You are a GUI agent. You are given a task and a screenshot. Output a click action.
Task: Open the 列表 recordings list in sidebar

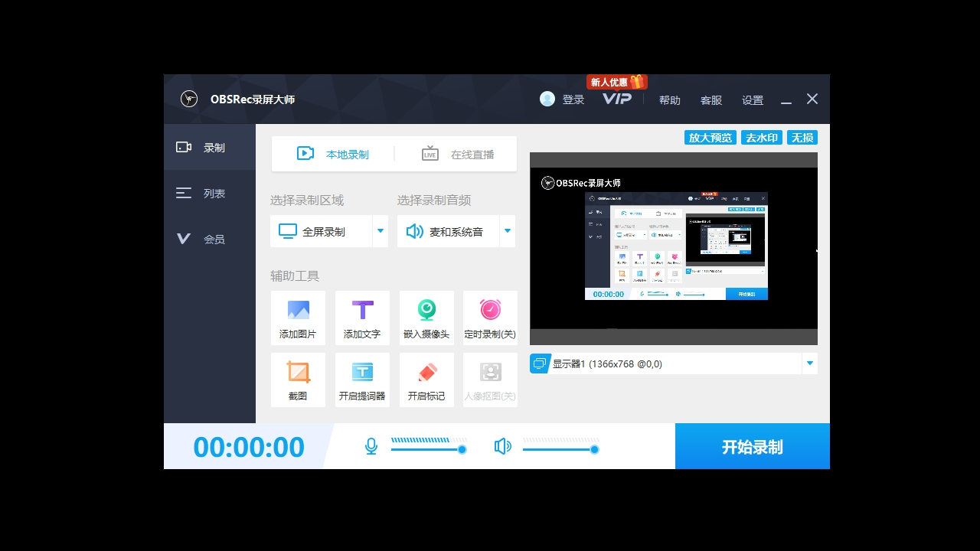click(210, 193)
